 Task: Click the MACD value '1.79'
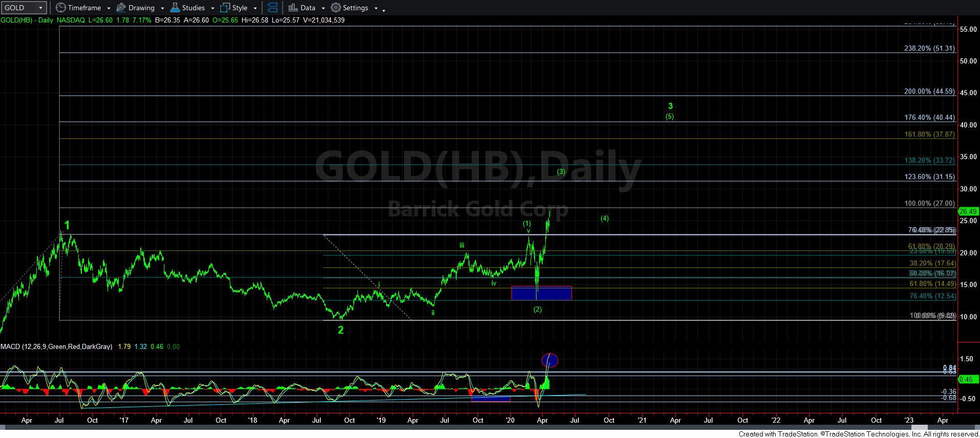pos(124,346)
